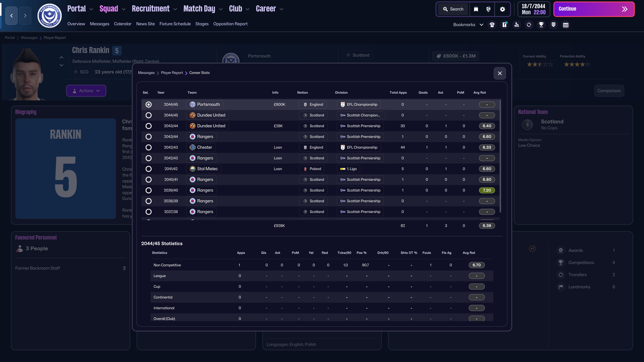Click the calendar grid shortcut icon

pos(566,25)
